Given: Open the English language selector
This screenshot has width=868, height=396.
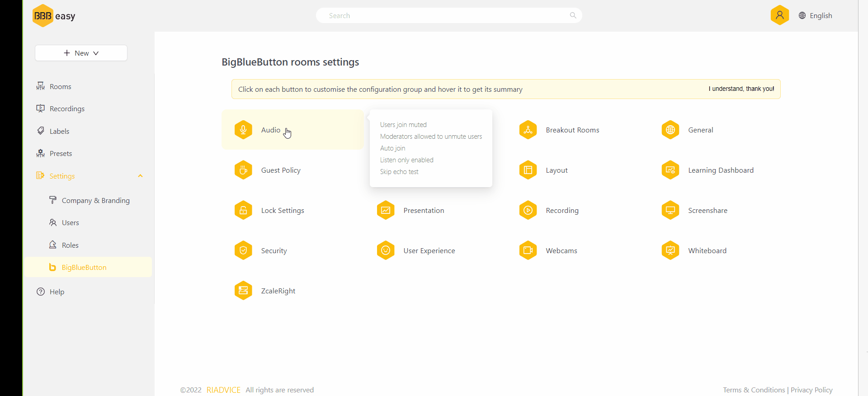Looking at the screenshot, I should (x=816, y=15).
